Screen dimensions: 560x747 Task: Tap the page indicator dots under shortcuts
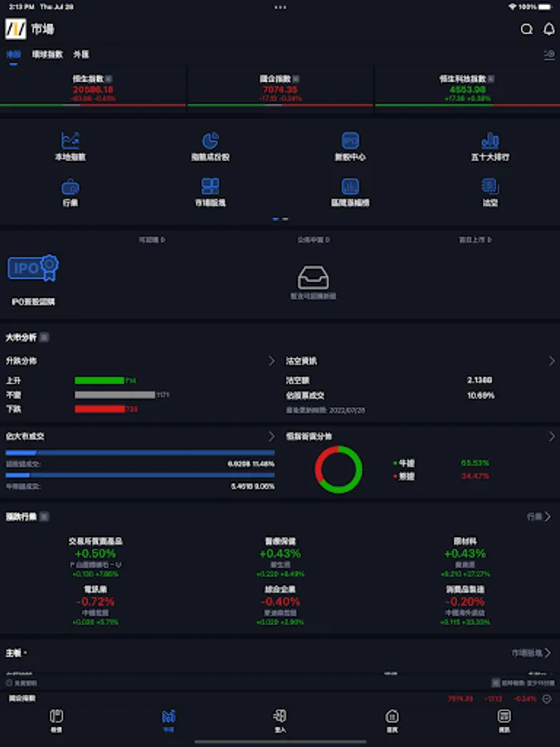pyautogui.click(x=280, y=219)
